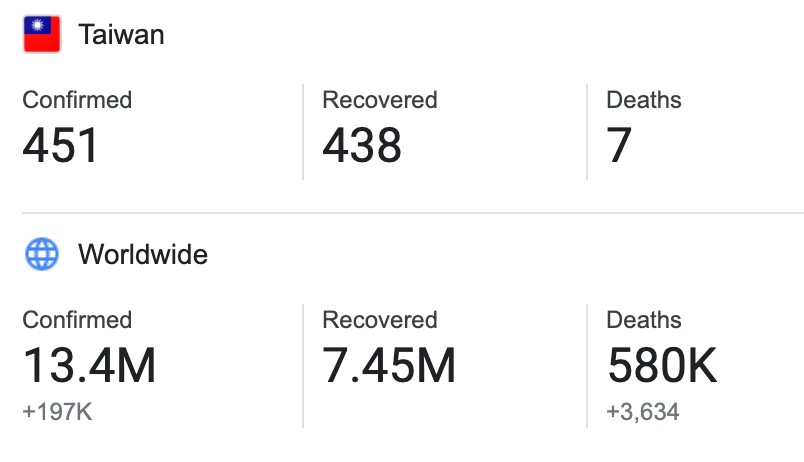Open the Worldwide heading

pos(143,254)
